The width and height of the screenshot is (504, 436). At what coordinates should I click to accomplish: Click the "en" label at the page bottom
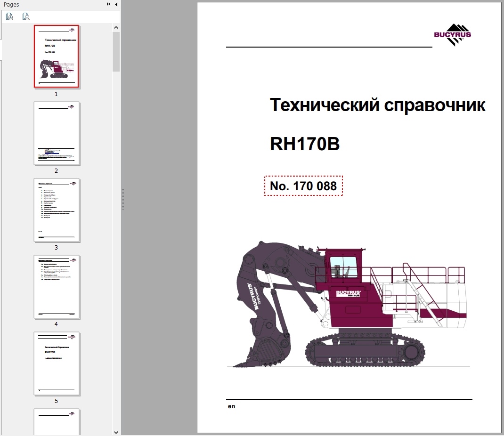point(231,406)
